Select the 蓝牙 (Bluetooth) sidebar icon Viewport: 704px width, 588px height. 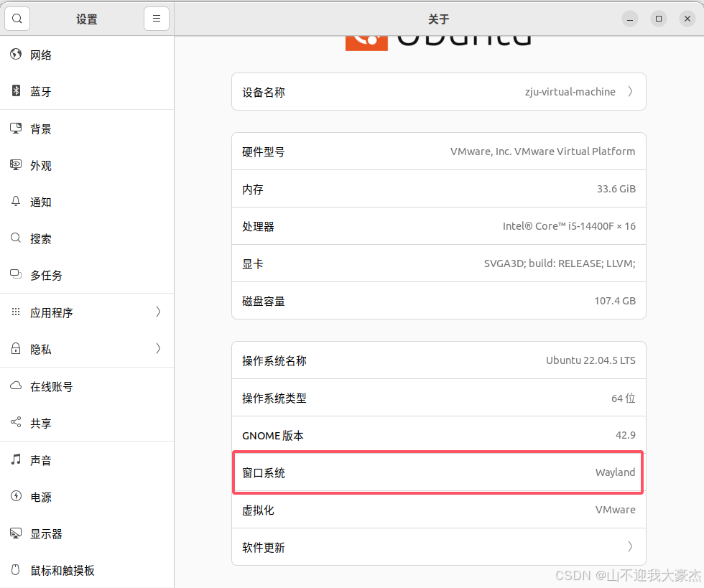pos(41,91)
